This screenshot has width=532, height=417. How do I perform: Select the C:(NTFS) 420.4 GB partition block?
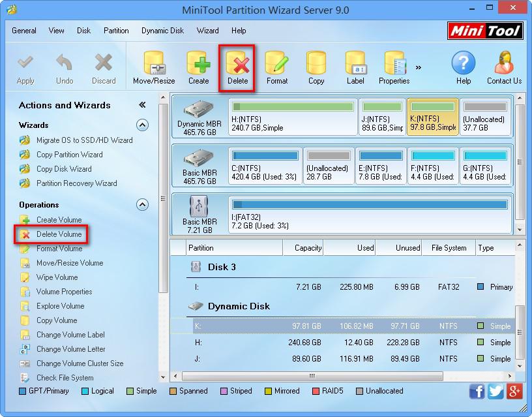[265, 166]
